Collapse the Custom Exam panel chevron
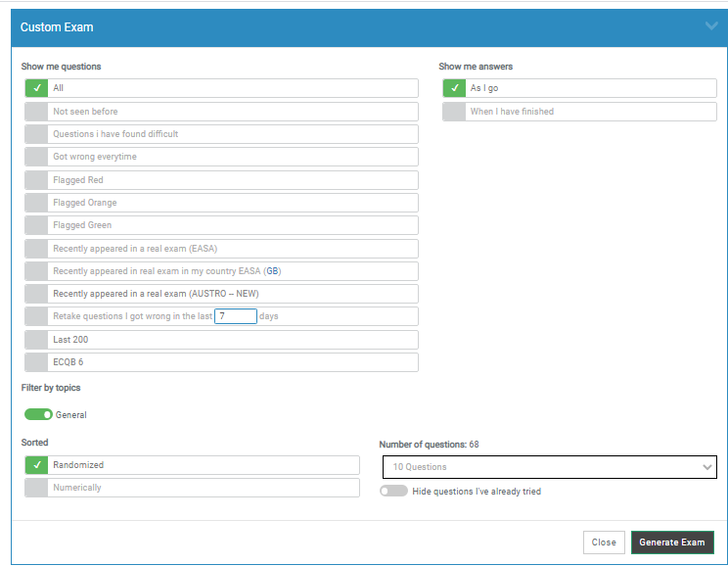The image size is (728, 566). [x=711, y=26]
